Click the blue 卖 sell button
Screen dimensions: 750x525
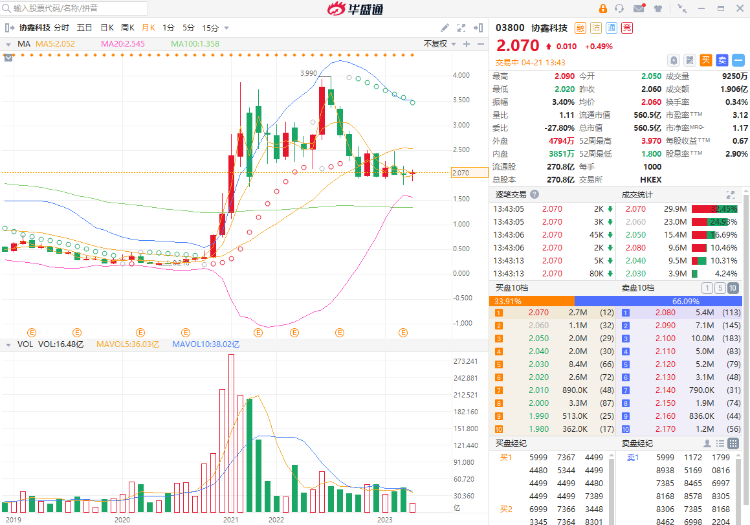[722, 60]
